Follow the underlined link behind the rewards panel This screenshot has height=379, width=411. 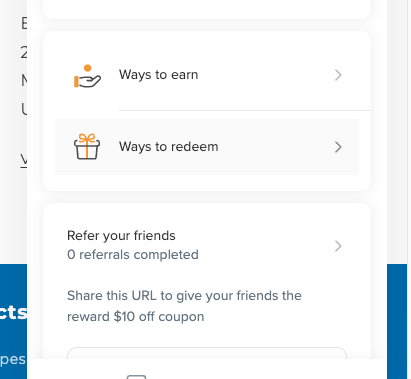point(24,160)
